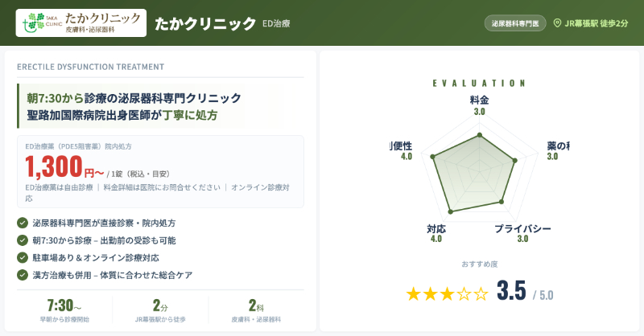Click the check icon beside 漢方治療も併用
Image resolution: width=644 pixels, height=336 pixels.
click(22, 276)
